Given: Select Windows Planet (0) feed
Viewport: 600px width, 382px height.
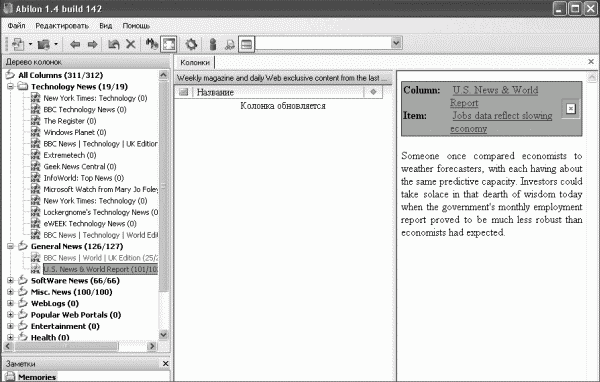Looking at the screenshot, I should (75, 132).
